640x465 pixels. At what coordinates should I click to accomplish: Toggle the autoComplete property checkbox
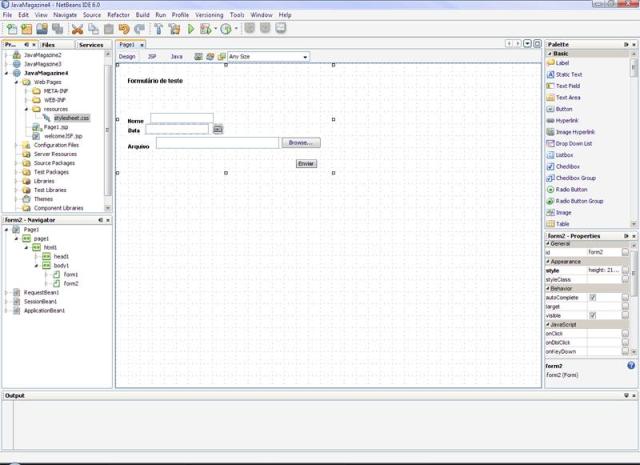pyautogui.click(x=593, y=297)
